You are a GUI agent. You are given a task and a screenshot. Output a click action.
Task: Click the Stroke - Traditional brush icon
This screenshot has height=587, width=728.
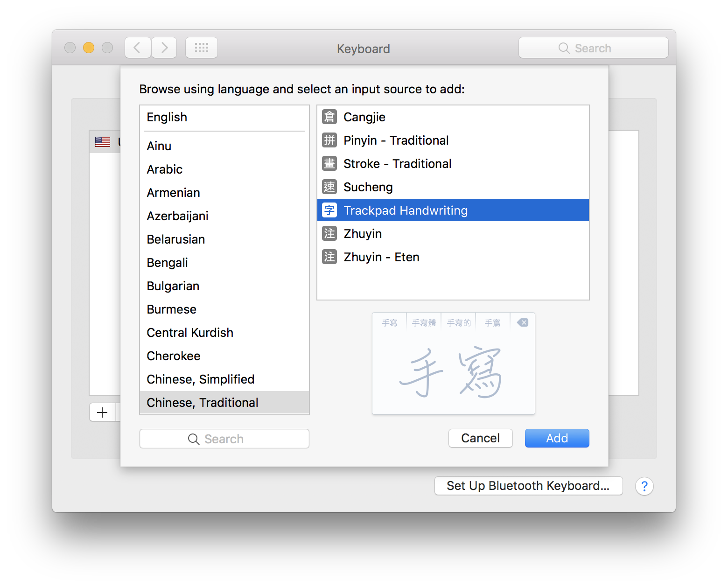click(x=329, y=163)
